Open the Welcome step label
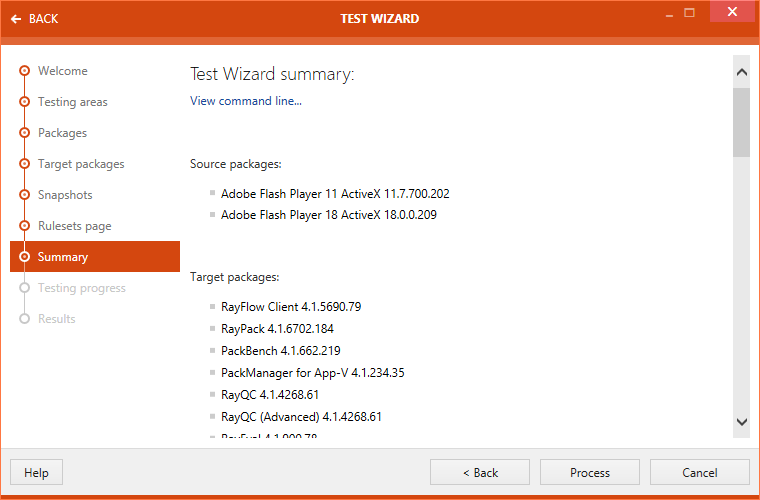This screenshot has height=500, width=760. [63, 71]
